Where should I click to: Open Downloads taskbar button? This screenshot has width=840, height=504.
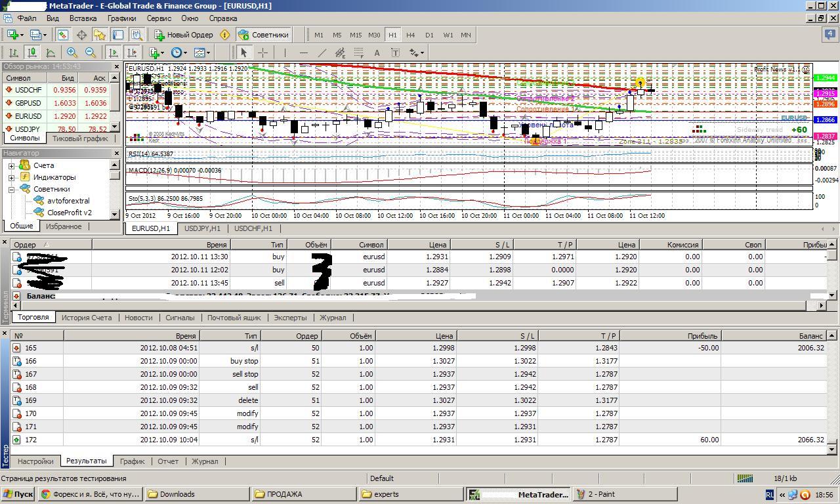pyautogui.click(x=197, y=494)
